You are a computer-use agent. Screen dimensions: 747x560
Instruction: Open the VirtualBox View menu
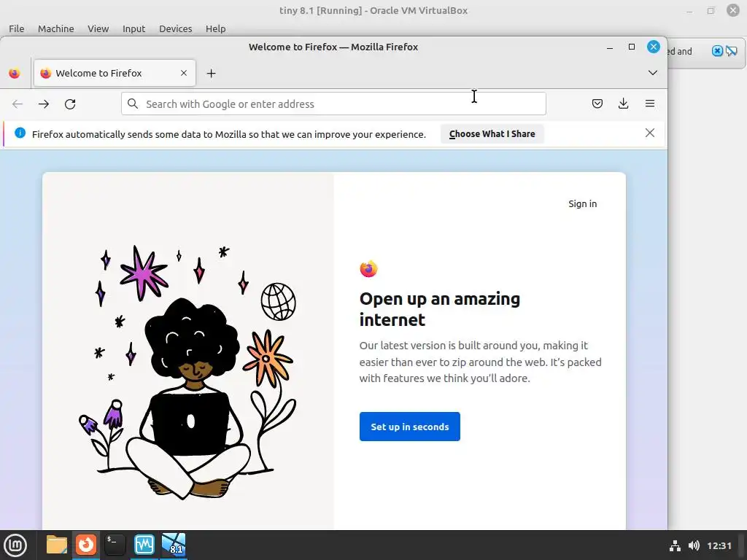98,28
